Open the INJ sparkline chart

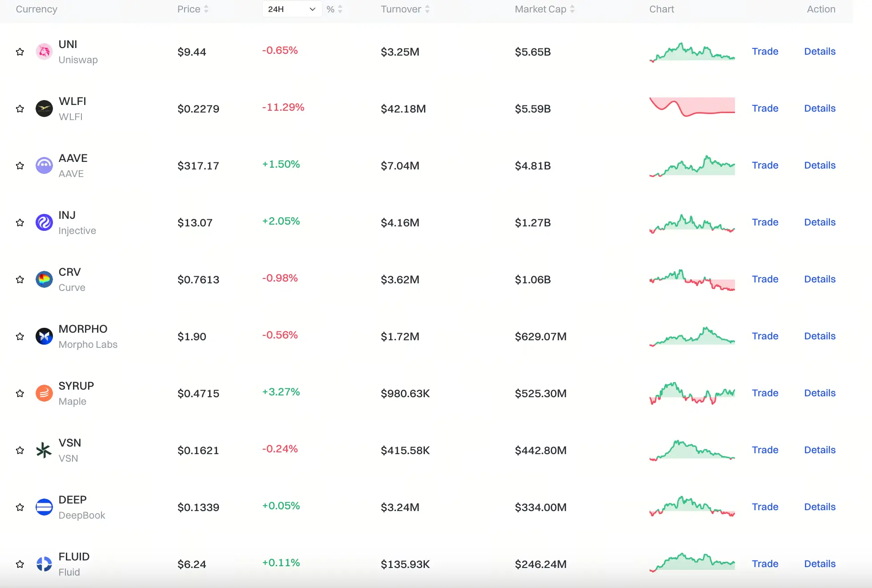[x=692, y=224]
